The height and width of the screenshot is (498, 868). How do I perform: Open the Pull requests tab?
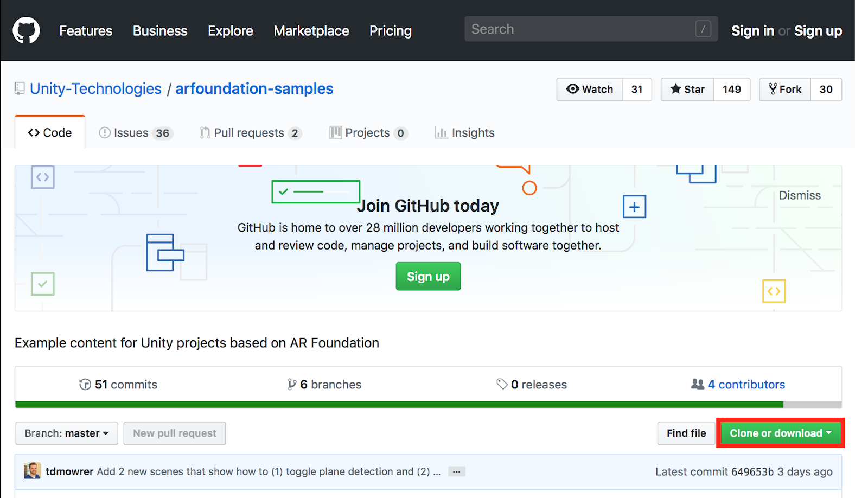[x=251, y=133]
